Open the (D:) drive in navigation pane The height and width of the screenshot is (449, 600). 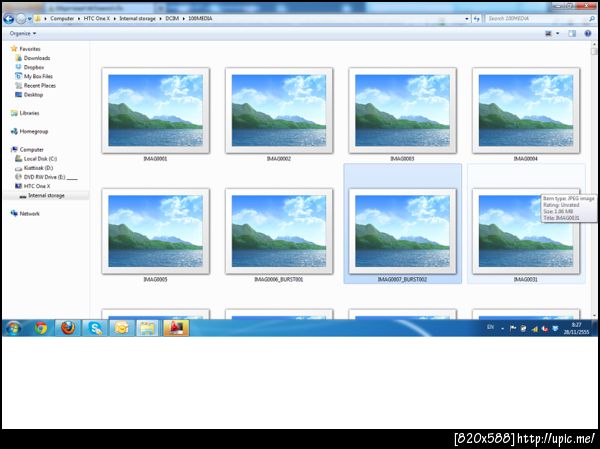click(x=34, y=168)
